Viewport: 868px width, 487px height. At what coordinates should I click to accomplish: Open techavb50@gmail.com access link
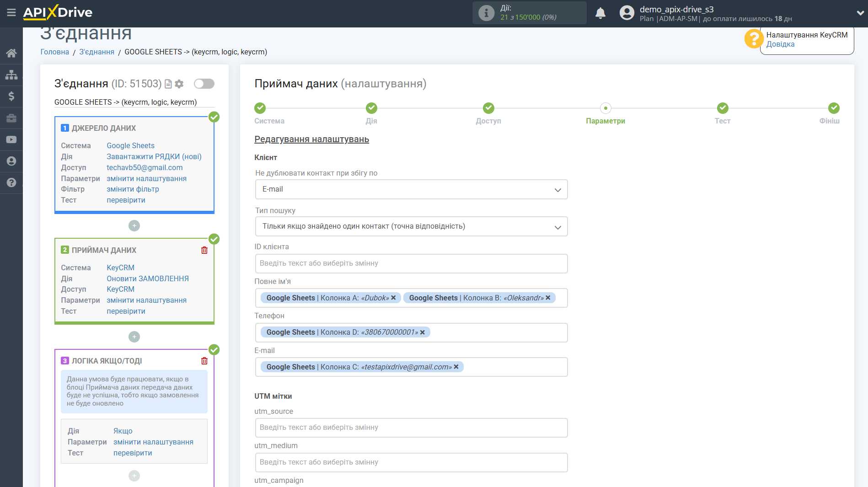pyautogui.click(x=145, y=167)
